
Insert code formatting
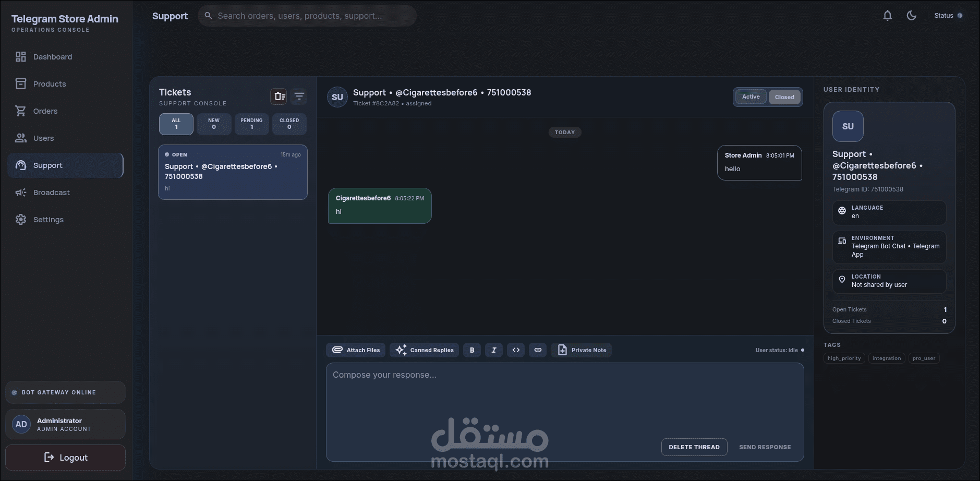(x=516, y=350)
